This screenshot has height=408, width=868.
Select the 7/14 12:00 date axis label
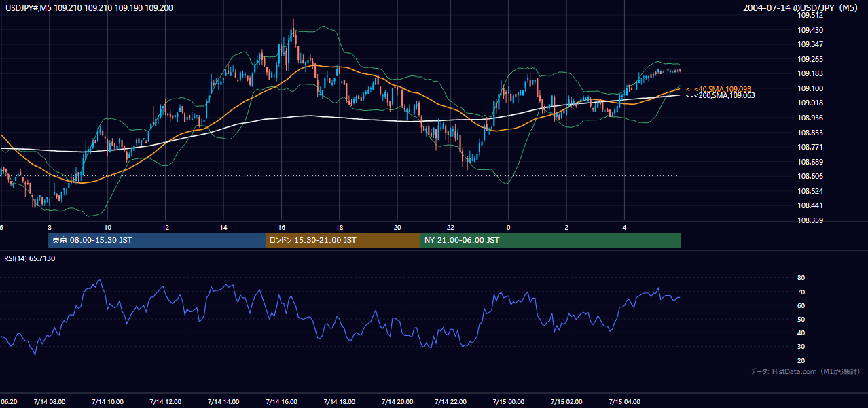coord(166,402)
